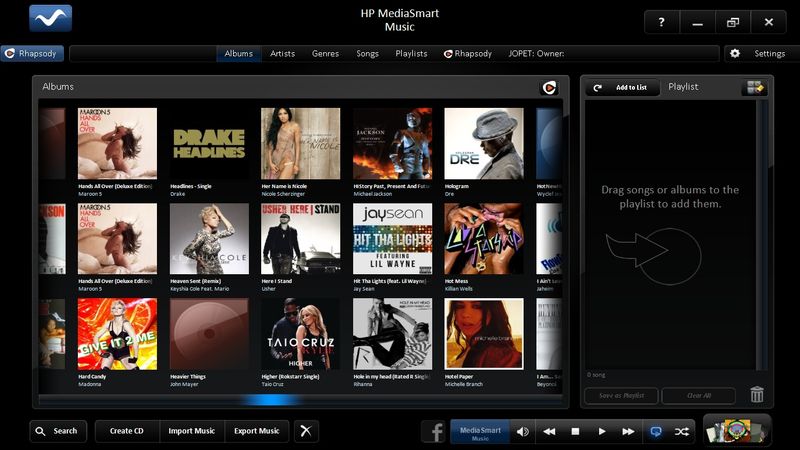Click the Clear All button

click(x=698, y=395)
